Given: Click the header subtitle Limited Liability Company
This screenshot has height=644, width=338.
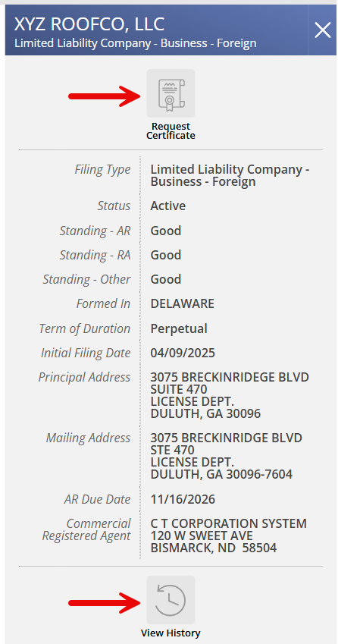Looking at the screenshot, I should click(136, 43).
